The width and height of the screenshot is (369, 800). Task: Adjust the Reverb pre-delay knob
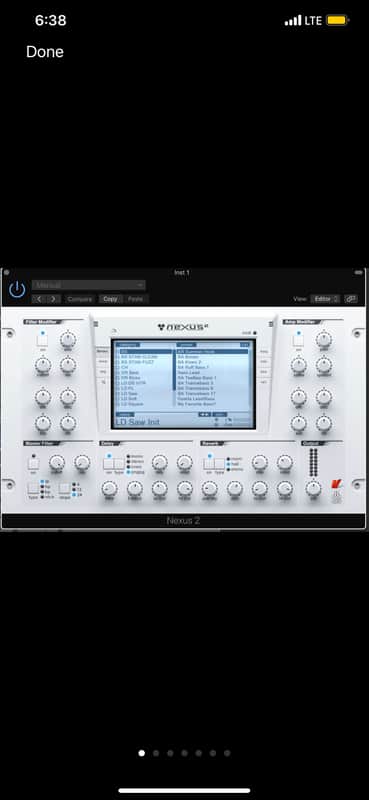coord(209,489)
